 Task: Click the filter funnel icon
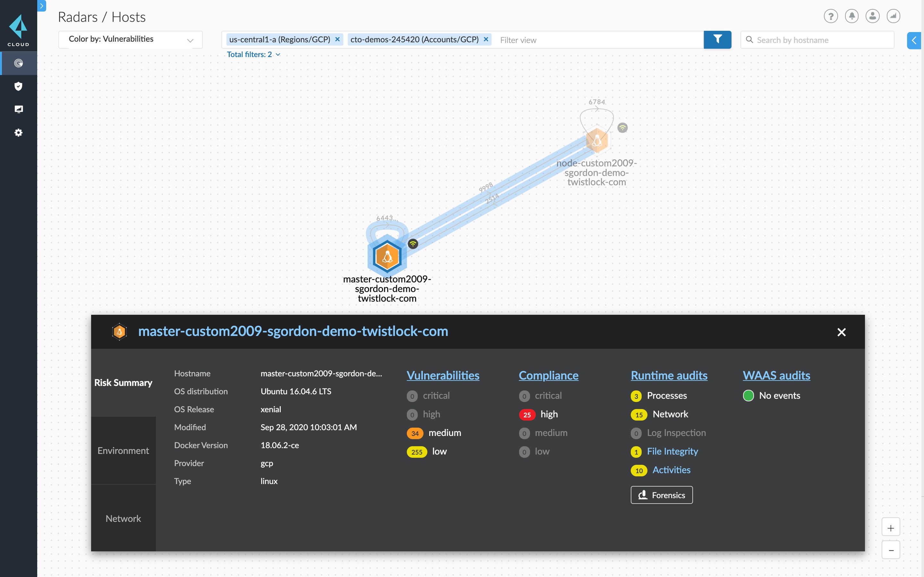pos(718,39)
